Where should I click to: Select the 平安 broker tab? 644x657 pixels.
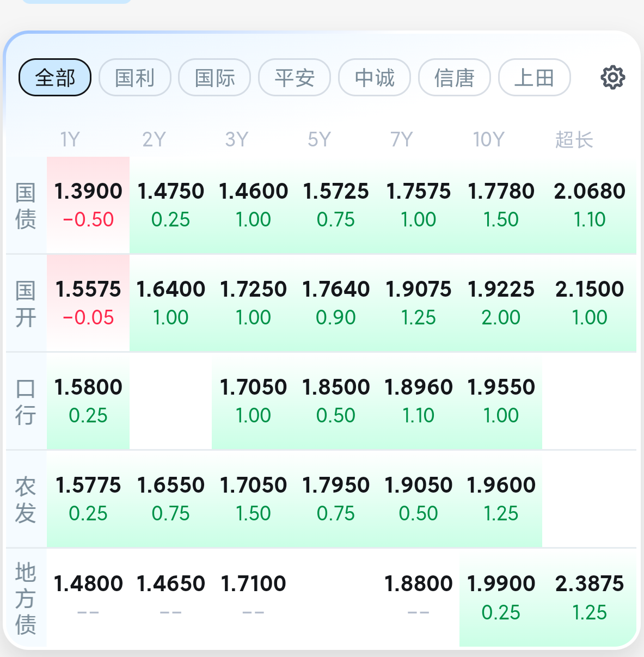tap(295, 77)
